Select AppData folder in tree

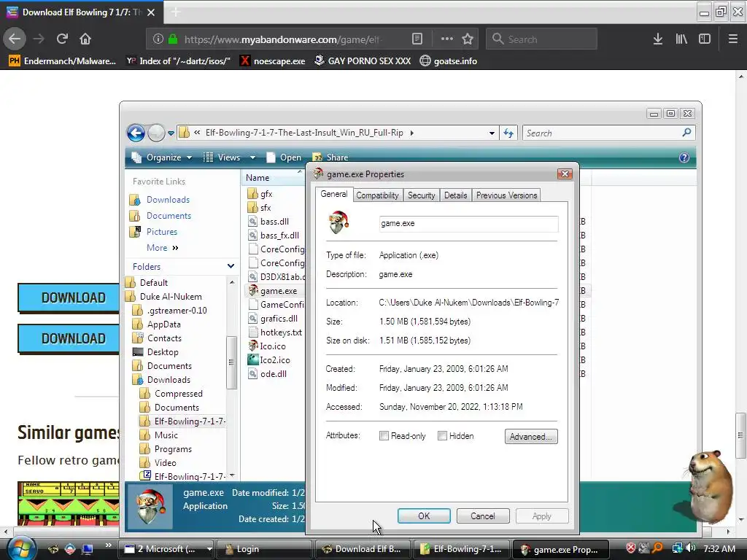point(157,324)
